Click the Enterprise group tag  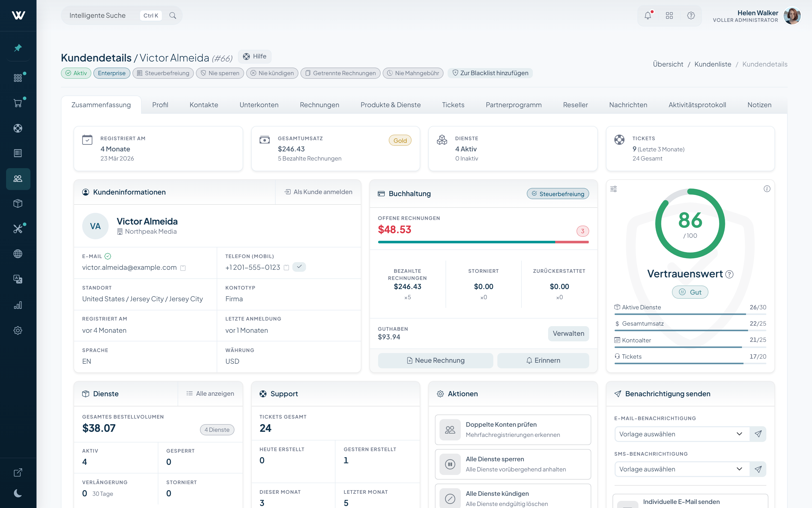pyautogui.click(x=112, y=73)
